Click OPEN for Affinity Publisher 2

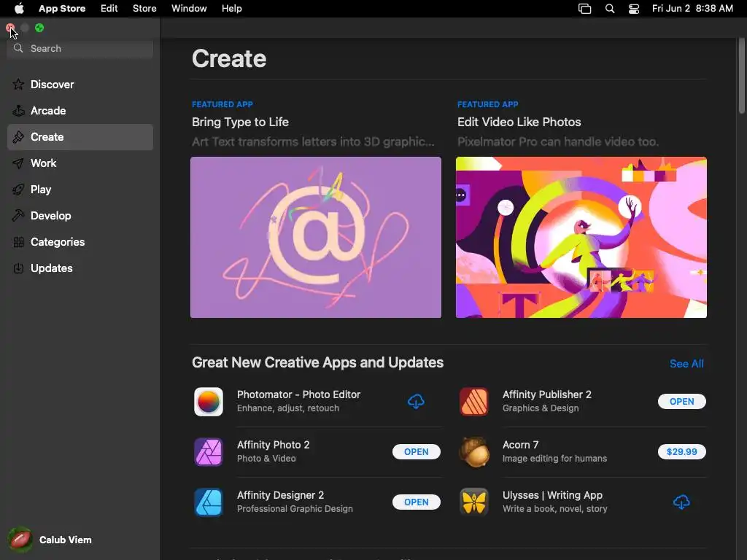pyautogui.click(x=682, y=402)
